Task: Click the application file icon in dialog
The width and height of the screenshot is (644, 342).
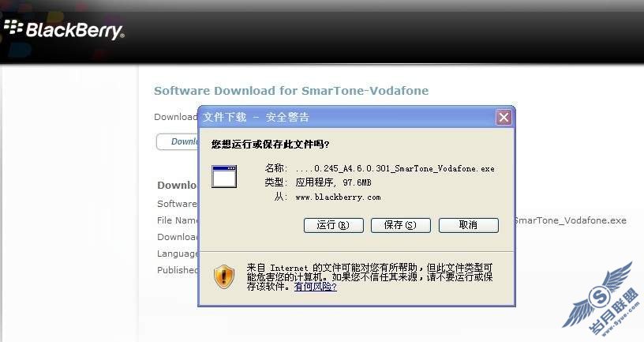Action: pyautogui.click(x=224, y=176)
